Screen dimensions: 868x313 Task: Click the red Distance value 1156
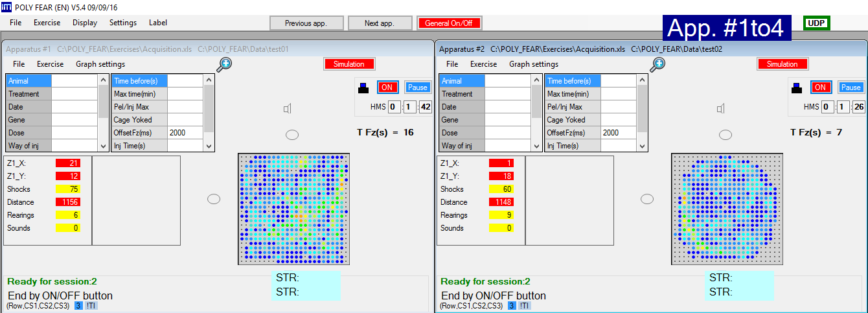pyautogui.click(x=68, y=202)
